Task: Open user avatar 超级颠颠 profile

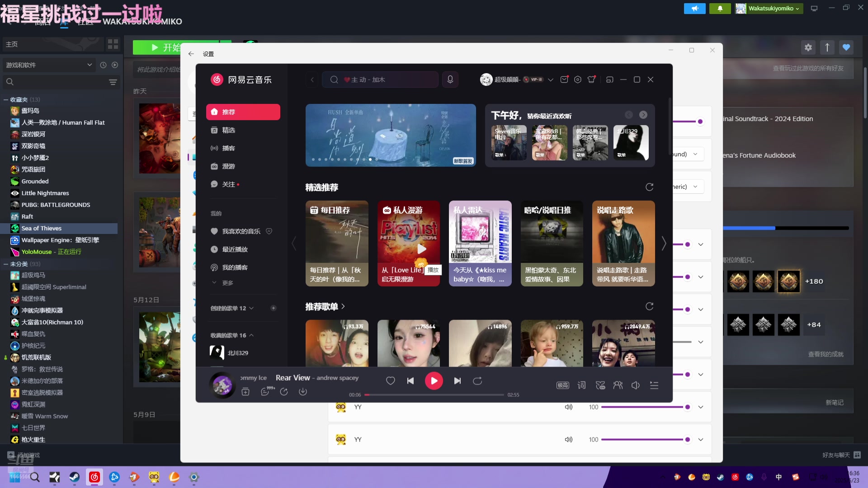Action: (486, 80)
